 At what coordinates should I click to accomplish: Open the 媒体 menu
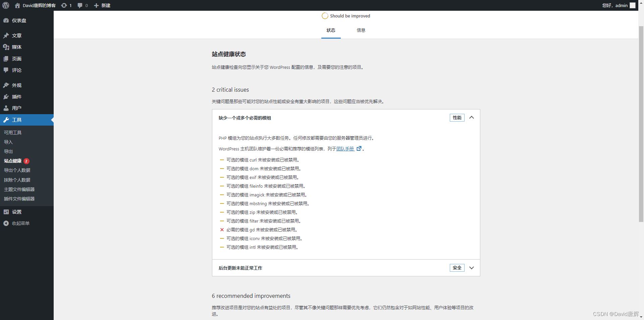coord(27,47)
